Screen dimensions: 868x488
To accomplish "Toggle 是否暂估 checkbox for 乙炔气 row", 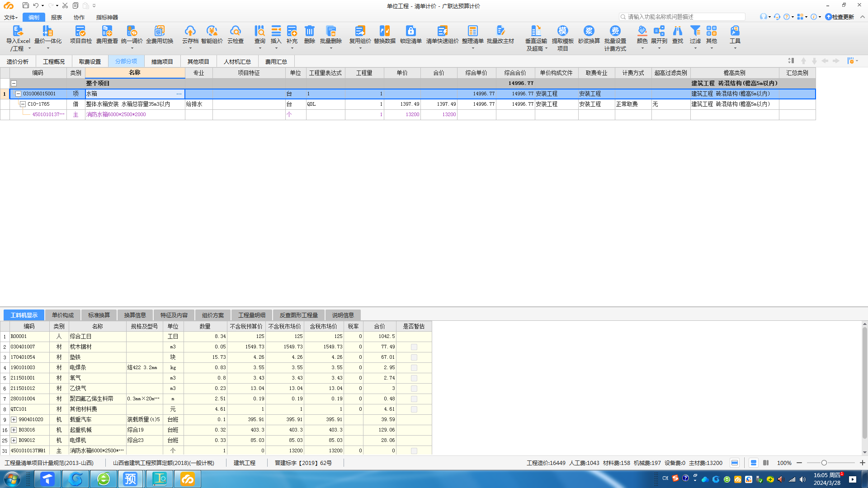I will 414,389.
